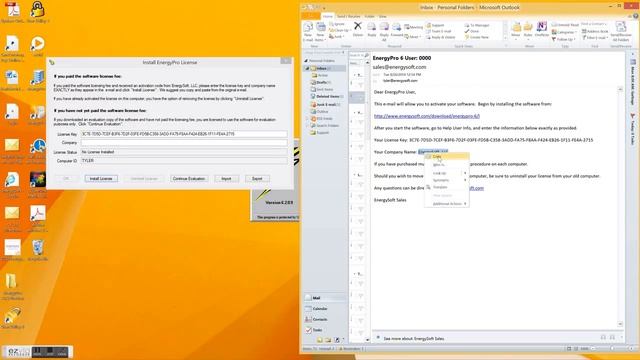Select the Outbox folder
The width and height of the screenshot is (640, 360).
click(x=320, y=111)
